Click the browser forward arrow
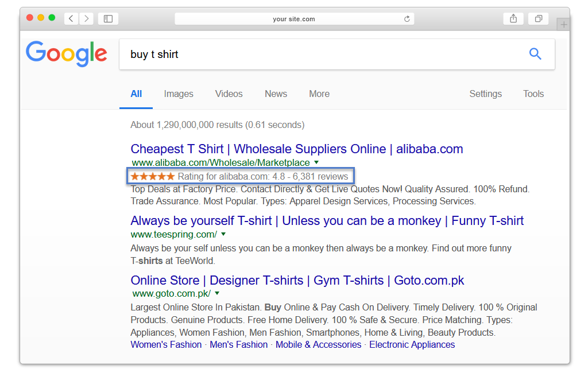Screen dimensions: 588x369 click(87, 18)
